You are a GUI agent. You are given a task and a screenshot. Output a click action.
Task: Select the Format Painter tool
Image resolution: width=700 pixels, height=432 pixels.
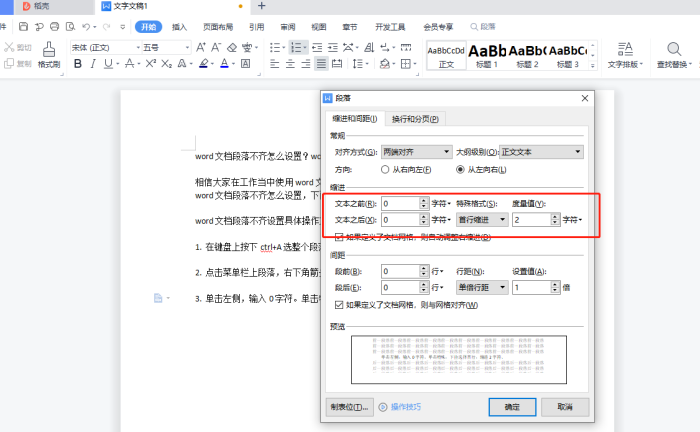49,56
